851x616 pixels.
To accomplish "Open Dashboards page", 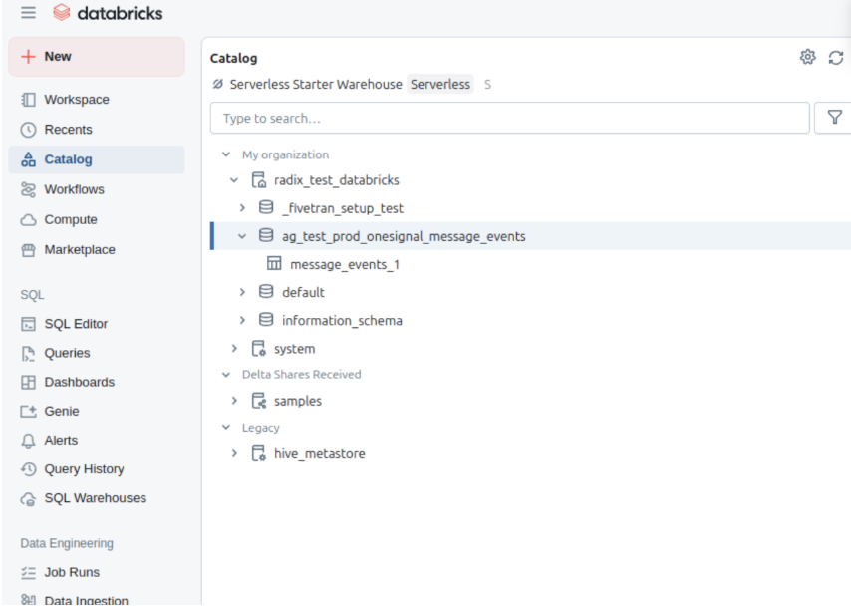I will 80,382.
